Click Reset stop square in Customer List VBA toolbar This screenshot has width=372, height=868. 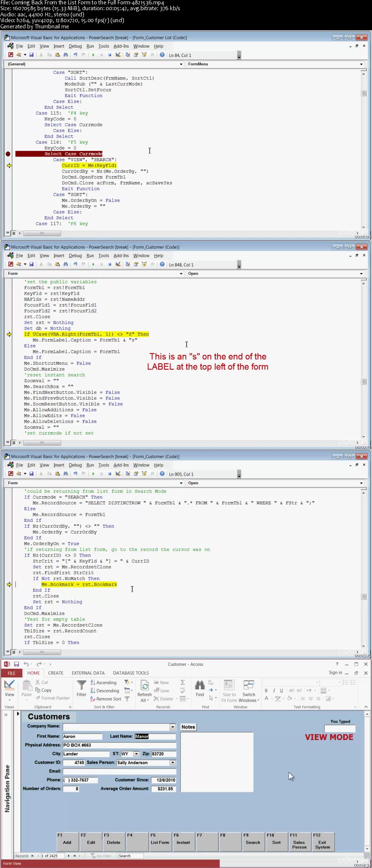pyautogui.click(x=109, y=55)
